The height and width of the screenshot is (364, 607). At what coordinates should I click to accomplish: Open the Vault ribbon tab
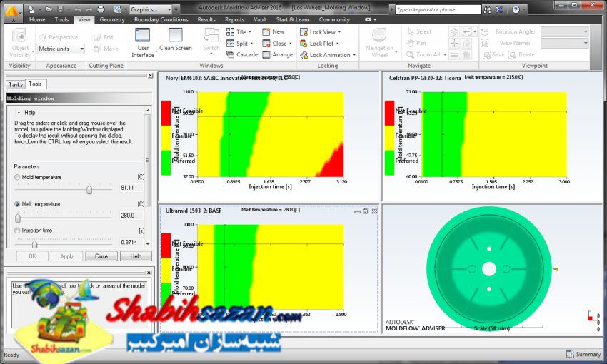260,19
